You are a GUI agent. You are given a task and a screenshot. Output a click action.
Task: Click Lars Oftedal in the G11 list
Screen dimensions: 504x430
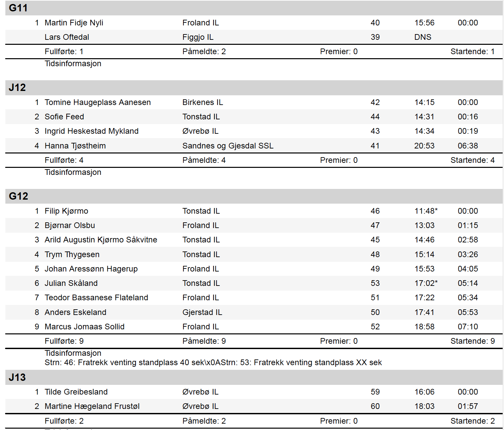pyautogui.click(x=67, y=37)
